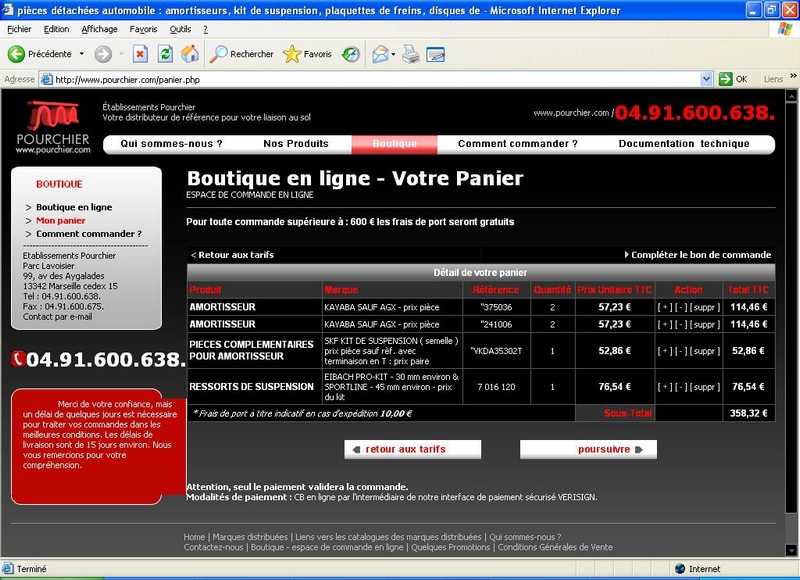Expand the Liens links bar chevron
Image resolution: width=800 pixels, height=580 pixels.
(793, 76)
